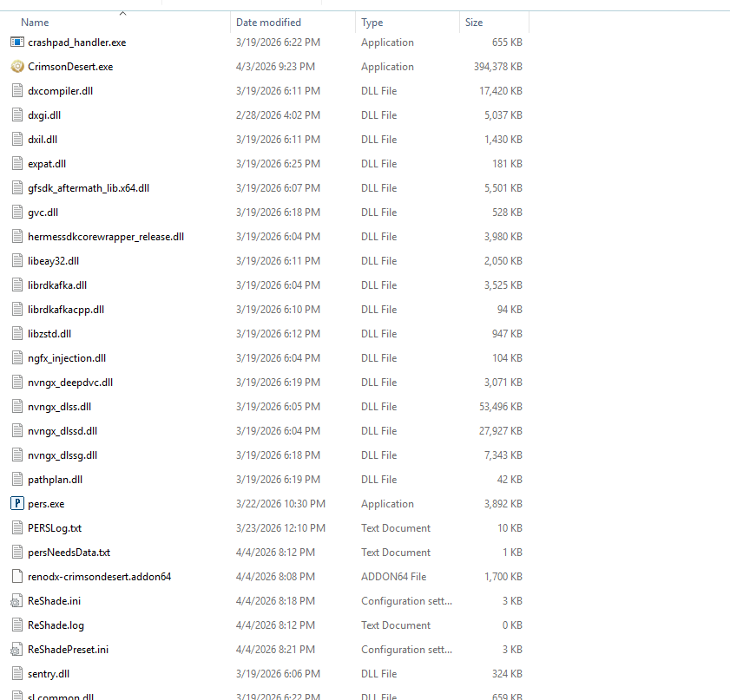Click the nvngx_dlss.dll file icon
The width and height of the screenshot is (730, 700).
click(x=17, y=407)
